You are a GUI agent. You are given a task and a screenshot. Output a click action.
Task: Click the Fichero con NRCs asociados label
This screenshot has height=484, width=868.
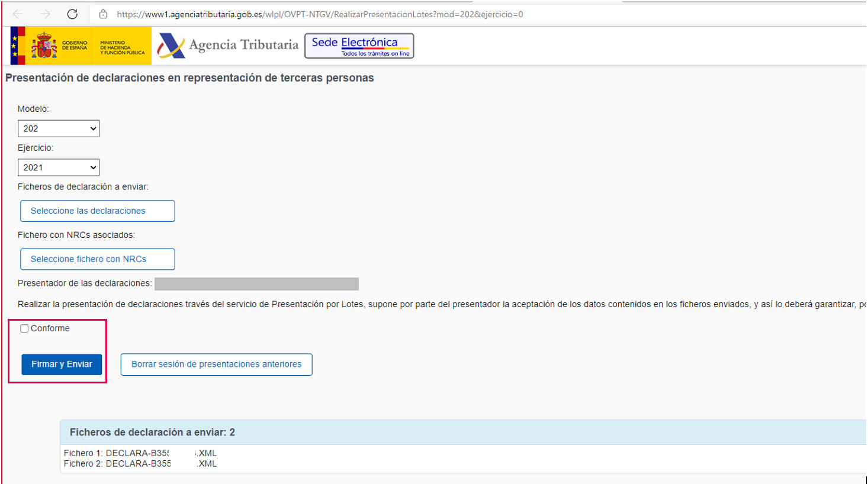coord(76,235)
